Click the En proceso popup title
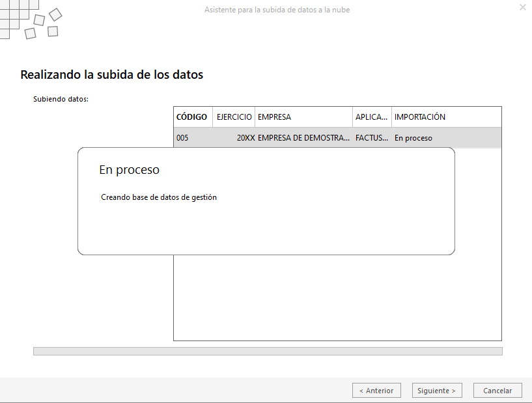The image size is (532, 403). pyautogui.click(x=130, y=170)
